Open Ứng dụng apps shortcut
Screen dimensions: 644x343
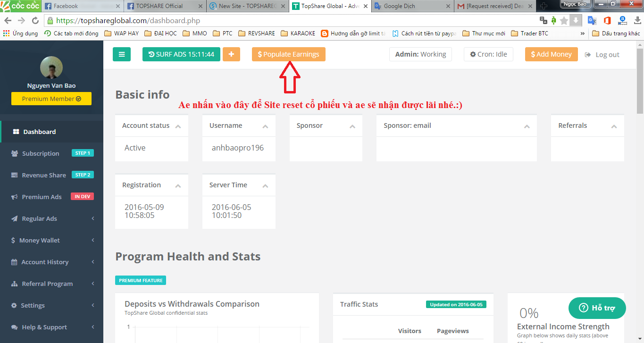point(20,33)
